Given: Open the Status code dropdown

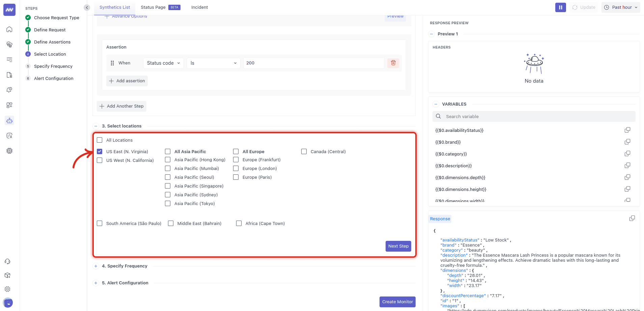Looking at the screenshot, I should [x=164, y=63].
